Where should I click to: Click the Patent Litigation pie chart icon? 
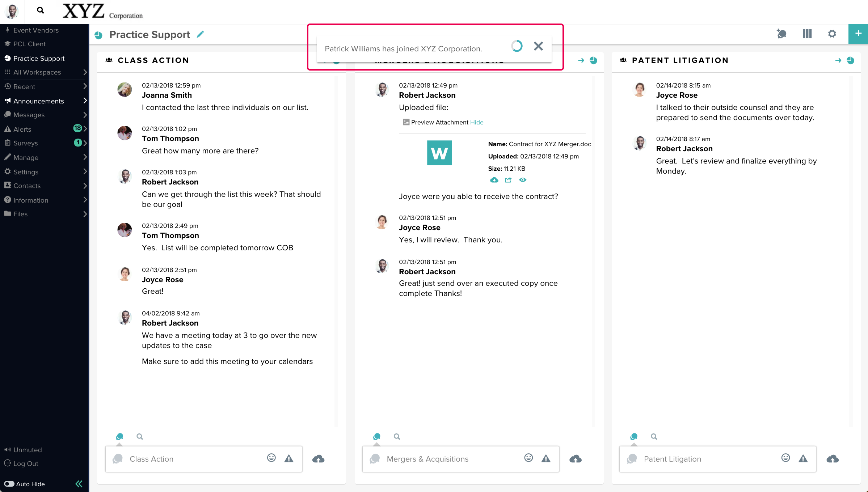pos(851,60)
